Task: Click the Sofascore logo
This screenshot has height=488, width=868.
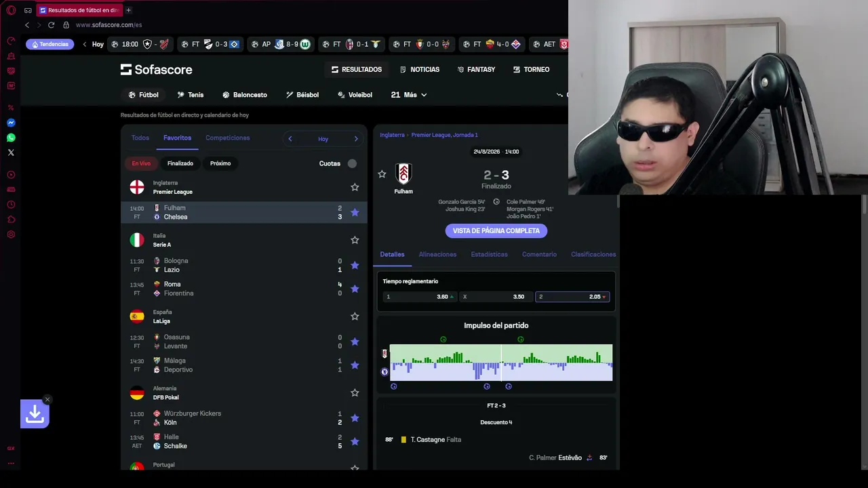Action: [157, 70]
